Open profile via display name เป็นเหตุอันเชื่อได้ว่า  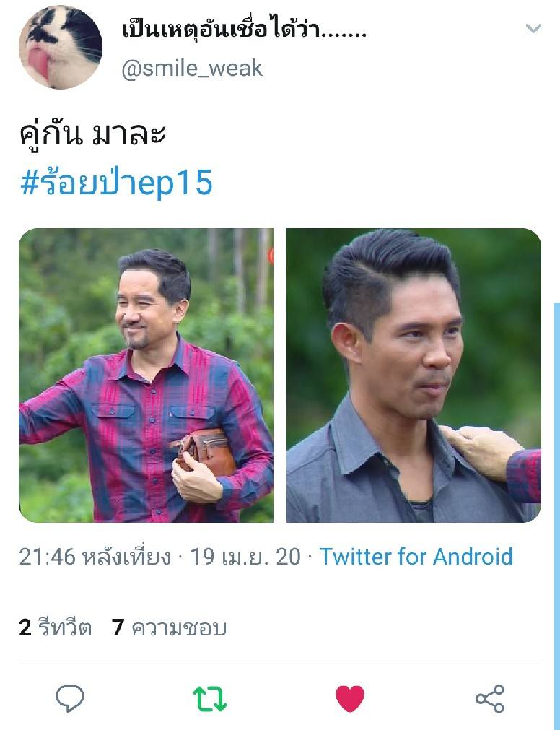coord(244,29)
